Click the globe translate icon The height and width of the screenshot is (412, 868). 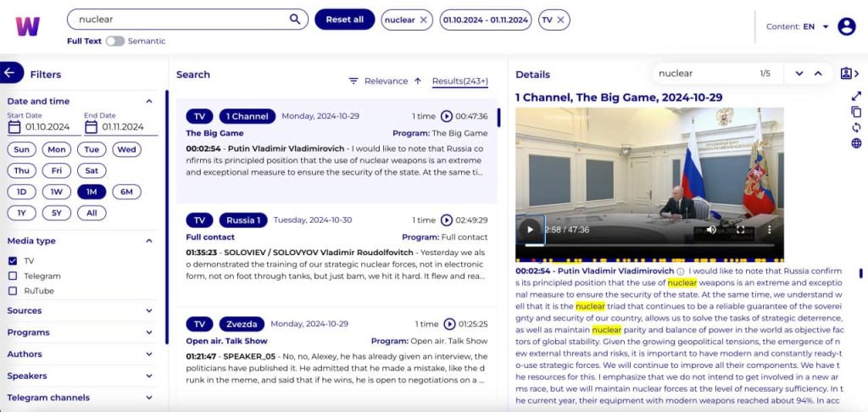856,143
